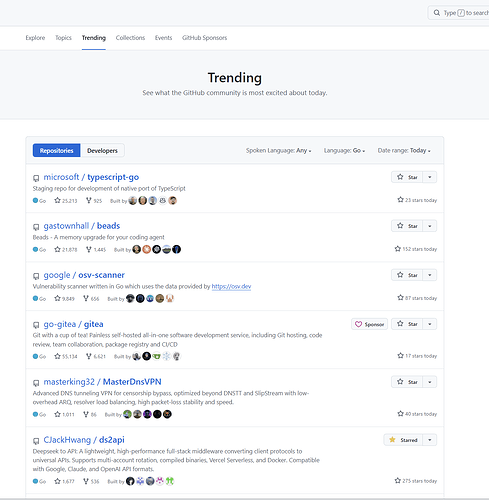Star the go-gitea / gitea repository

pos(407,324)
